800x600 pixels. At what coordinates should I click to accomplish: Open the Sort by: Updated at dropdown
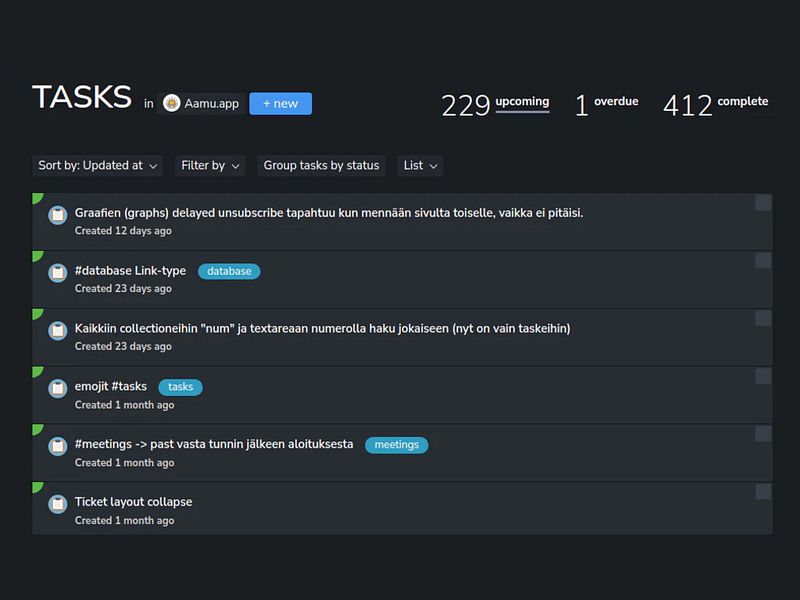[98, 166]
